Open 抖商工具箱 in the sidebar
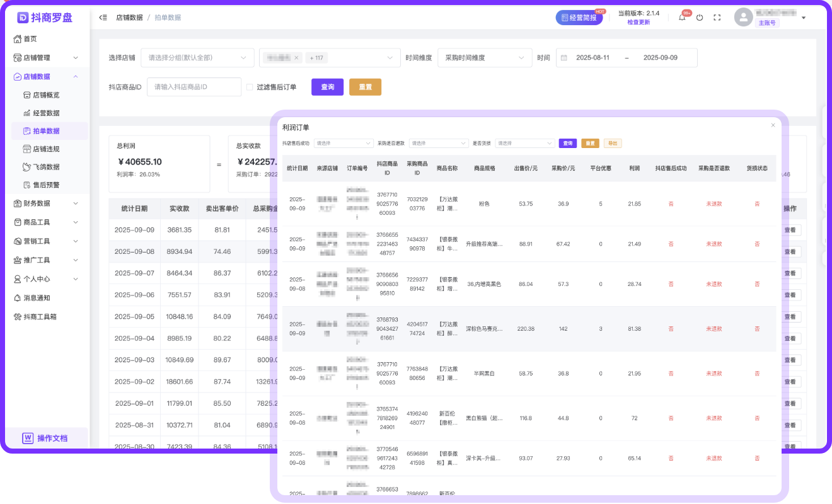 tap(40, 317)
